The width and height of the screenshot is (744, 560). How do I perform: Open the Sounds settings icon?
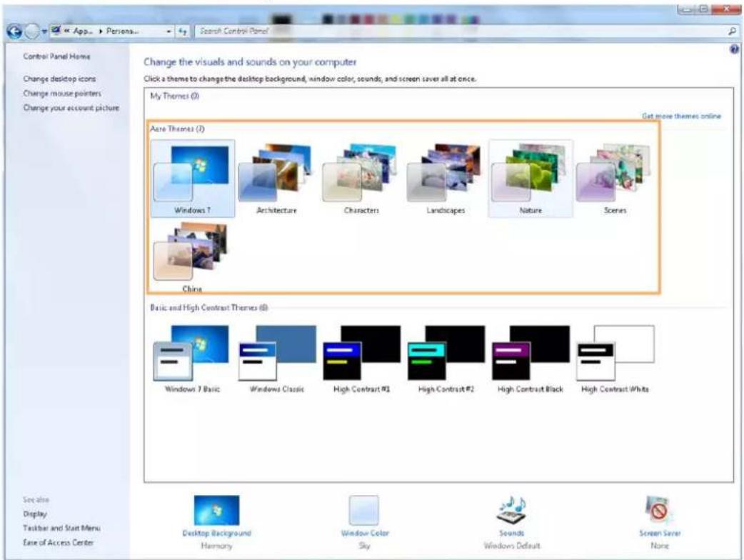click(x=511, y=510)
